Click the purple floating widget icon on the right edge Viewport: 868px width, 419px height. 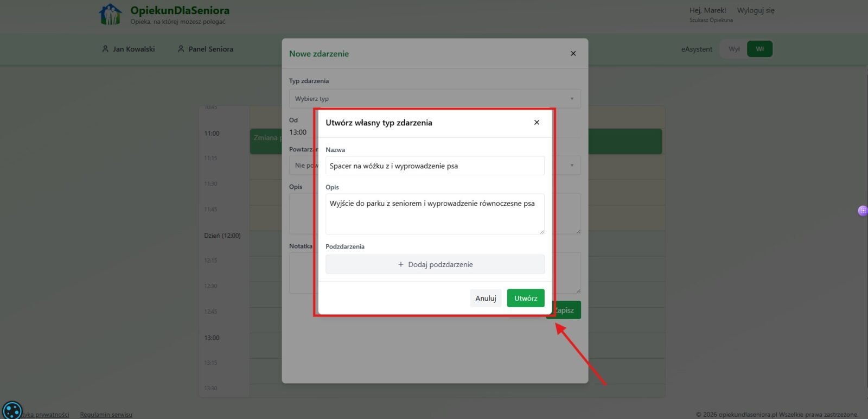(863, 211)
